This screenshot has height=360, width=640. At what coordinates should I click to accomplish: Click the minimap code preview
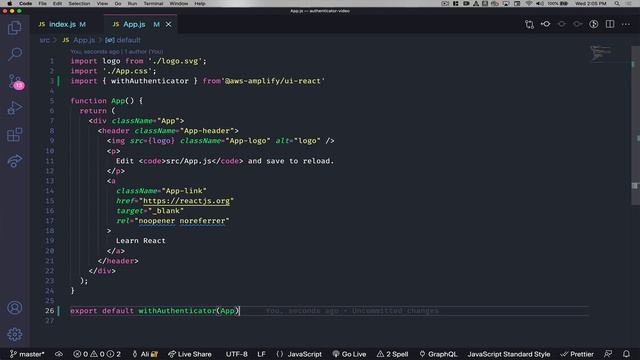601,53
